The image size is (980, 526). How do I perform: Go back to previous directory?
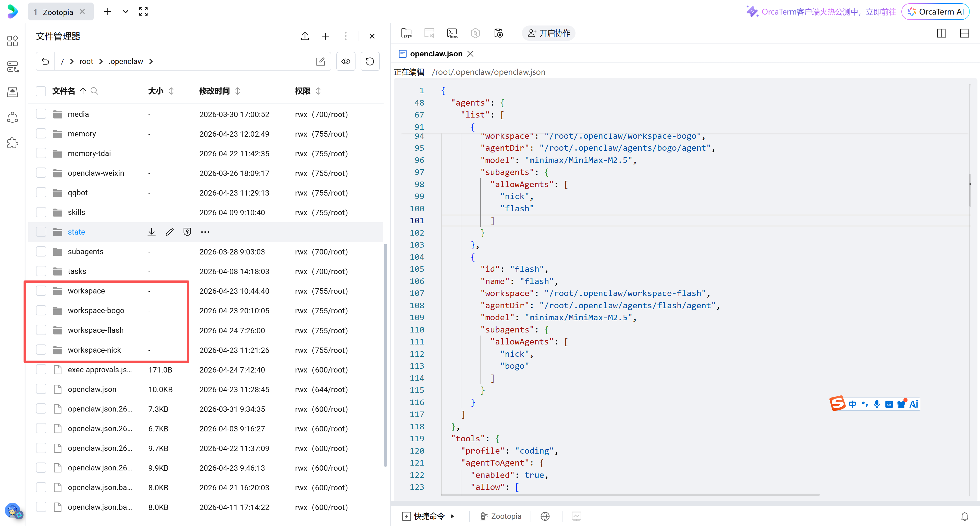[x=45, y=61]
